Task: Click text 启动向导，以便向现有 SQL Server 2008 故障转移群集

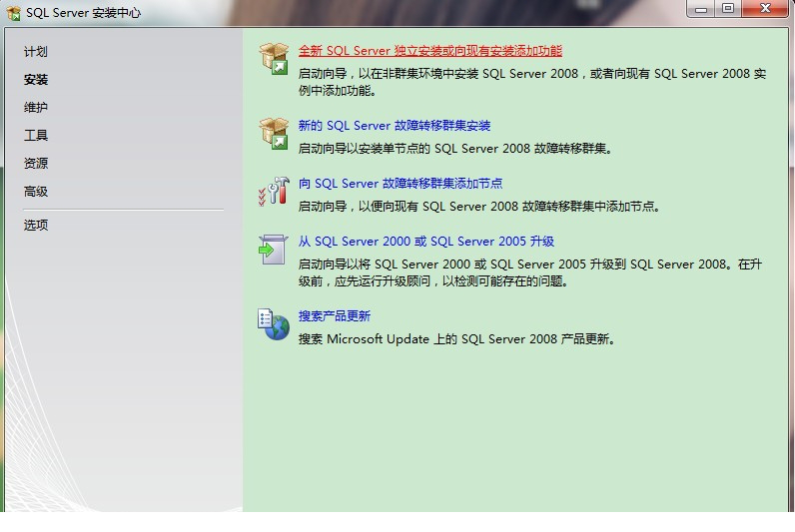Action: pyautogui.click(x=479, y=207)
